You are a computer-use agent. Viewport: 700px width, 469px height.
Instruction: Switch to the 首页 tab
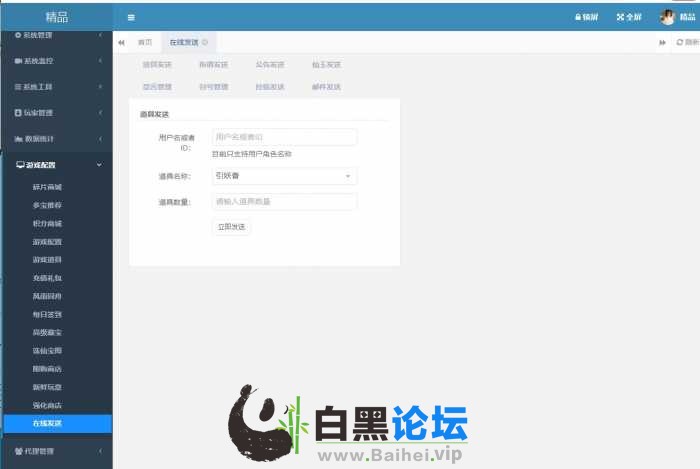click(145, 42)
